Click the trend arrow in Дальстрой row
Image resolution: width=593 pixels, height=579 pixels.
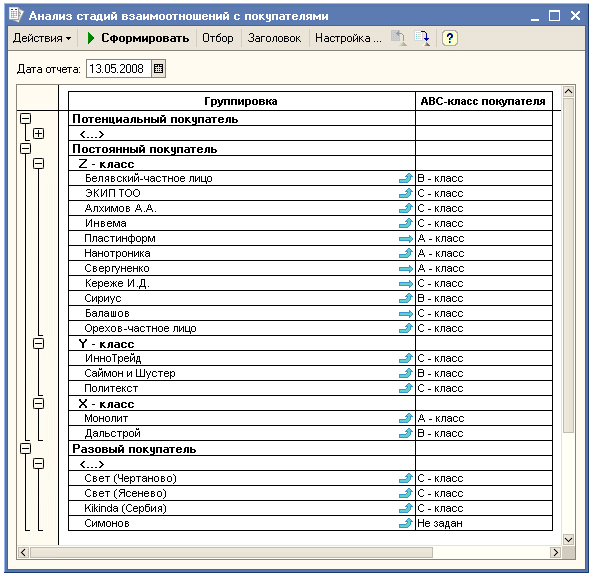406,433
